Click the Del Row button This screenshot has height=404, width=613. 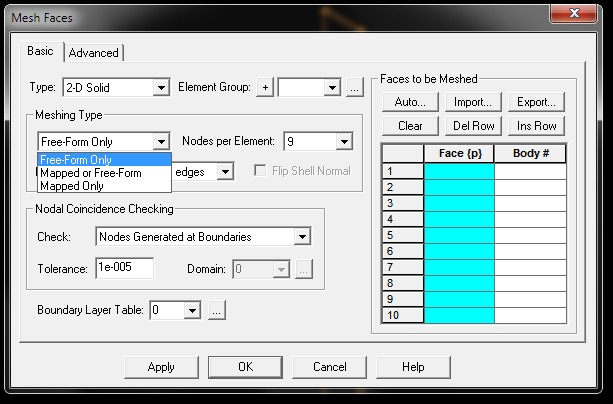(x=473, y=126)
